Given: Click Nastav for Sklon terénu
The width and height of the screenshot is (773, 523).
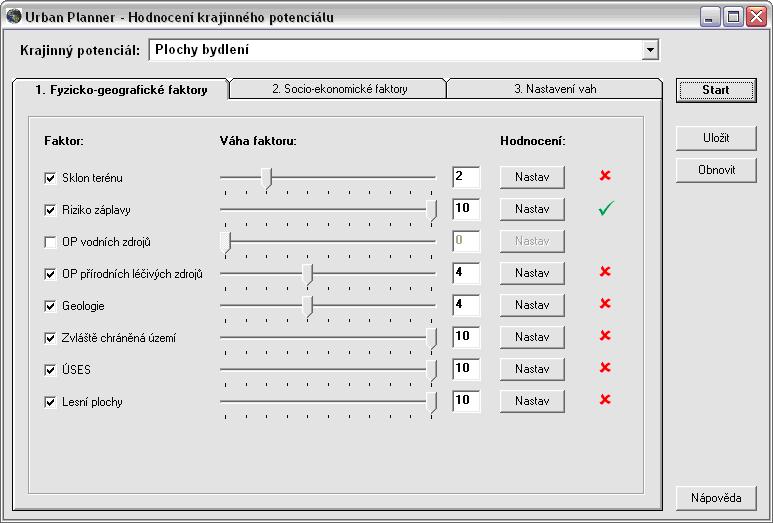Looking at the screenshot, I should tap(532, 177).
